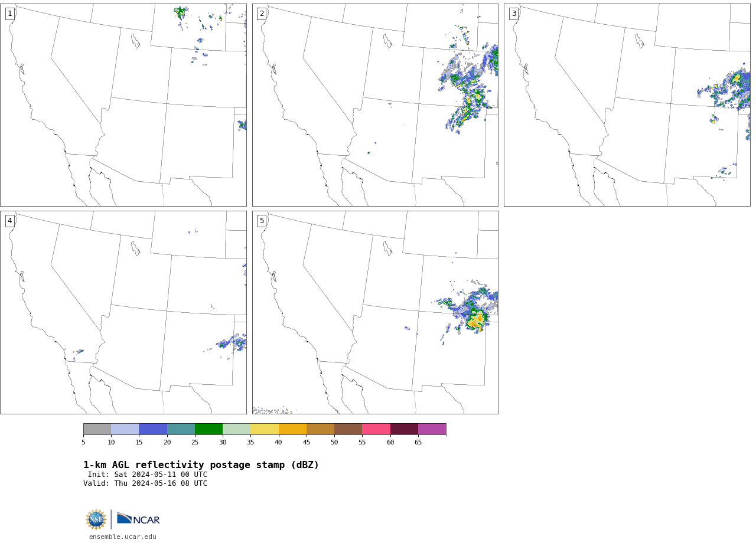Image resolution: width=756 pixels, height=543 pixels.
Task: Click the storm cluster in panel 2
Action: [468, 89]
